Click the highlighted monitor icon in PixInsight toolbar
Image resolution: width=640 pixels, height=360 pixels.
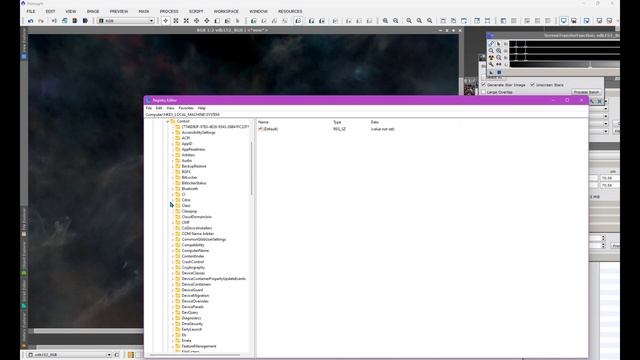tap(563, 21)
